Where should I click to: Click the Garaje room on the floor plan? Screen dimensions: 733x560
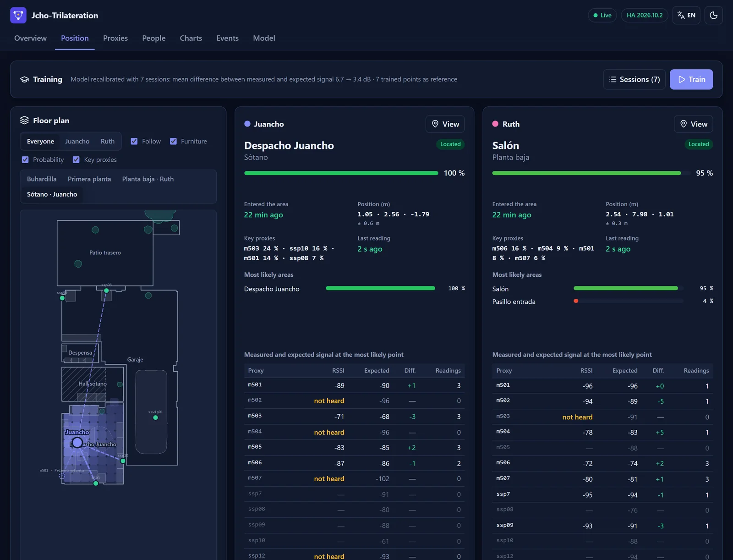(135, 360)
